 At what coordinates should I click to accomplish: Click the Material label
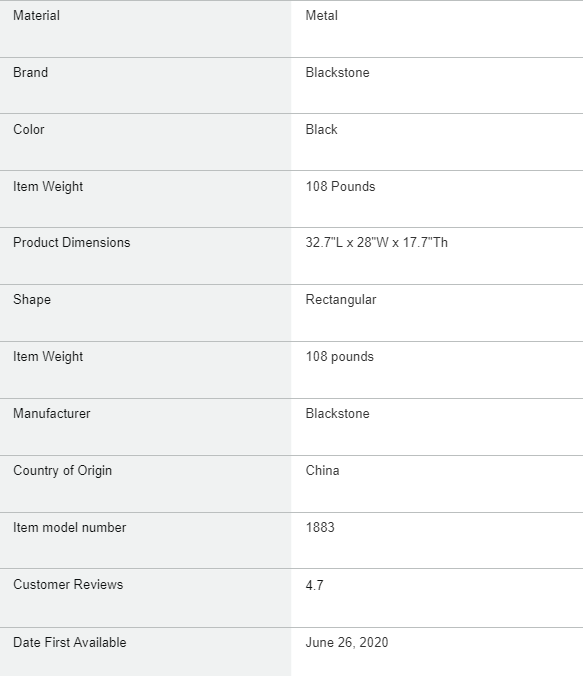coord(36,16)
